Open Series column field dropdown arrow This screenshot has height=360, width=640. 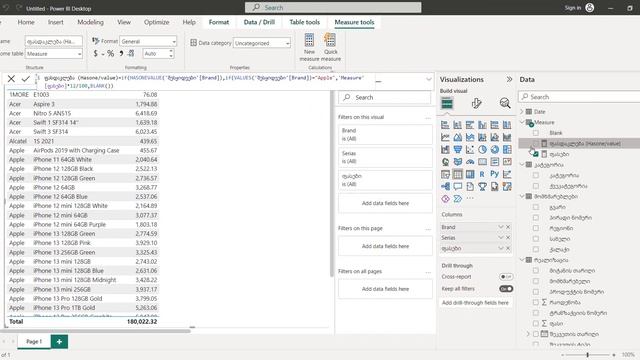pos(501,238)
